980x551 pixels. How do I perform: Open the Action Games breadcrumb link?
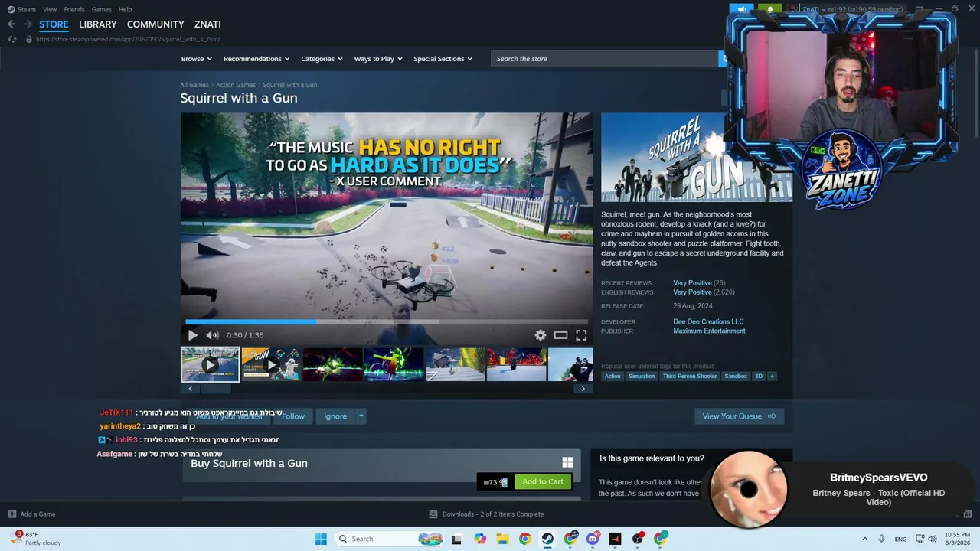pyautogui.click(x=236, y=85)
